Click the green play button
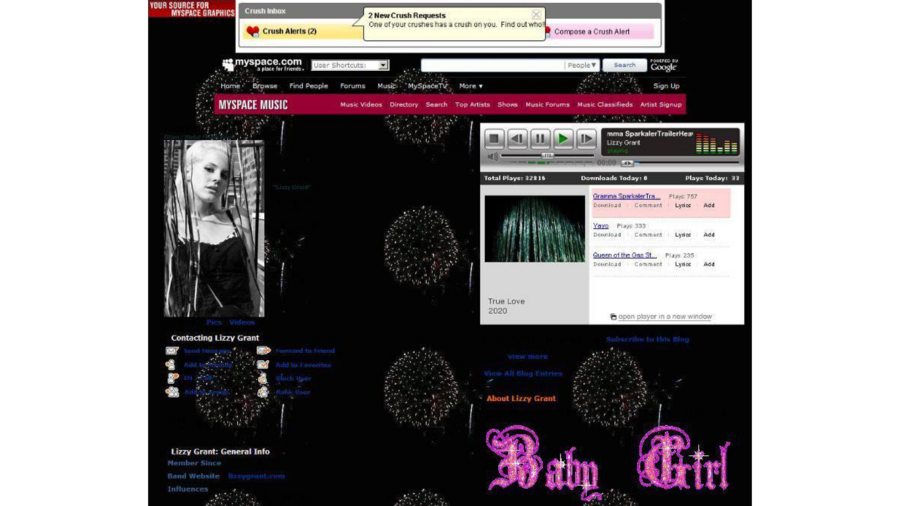The height and width of the screenshot is (506, 900). point(562,138)
